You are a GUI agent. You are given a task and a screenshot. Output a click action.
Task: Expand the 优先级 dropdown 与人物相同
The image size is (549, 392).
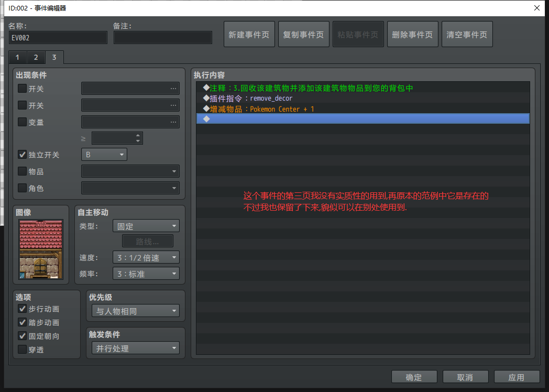click(x=136, y=311)
